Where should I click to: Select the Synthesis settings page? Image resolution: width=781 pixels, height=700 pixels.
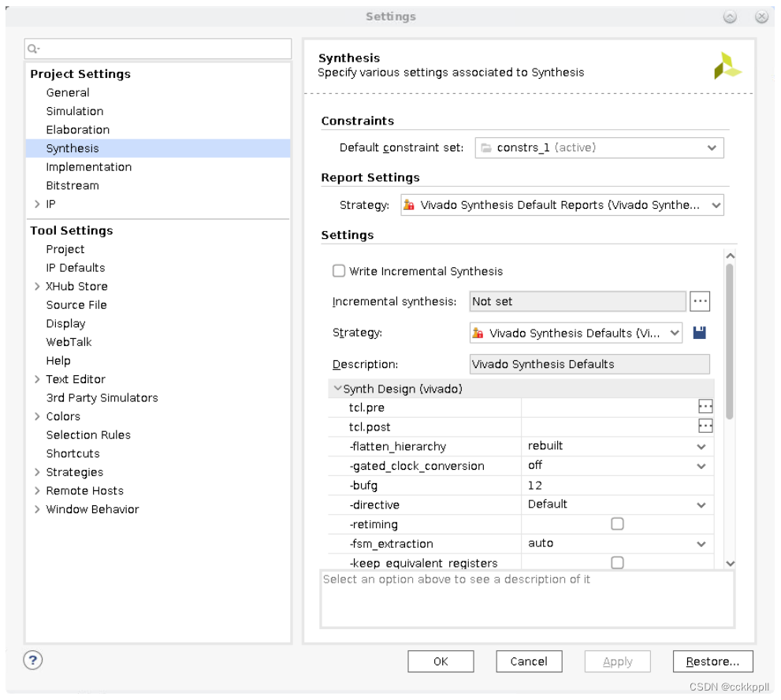click(158, 148)
